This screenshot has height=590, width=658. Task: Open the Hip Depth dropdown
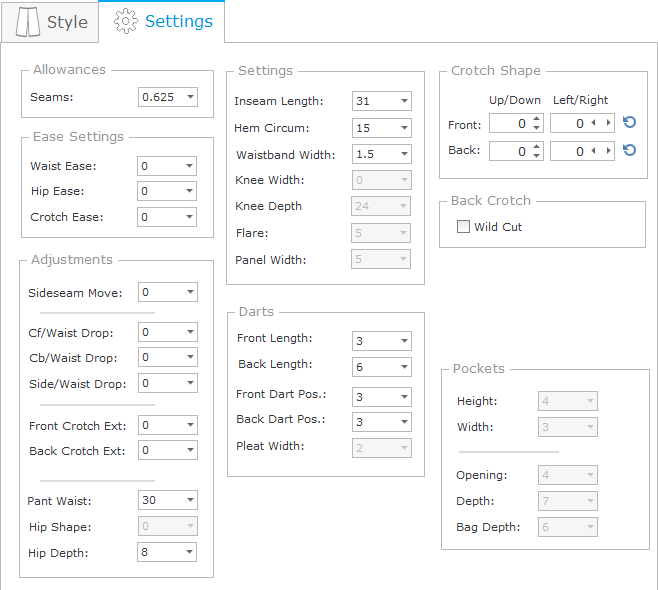[190, 553]
